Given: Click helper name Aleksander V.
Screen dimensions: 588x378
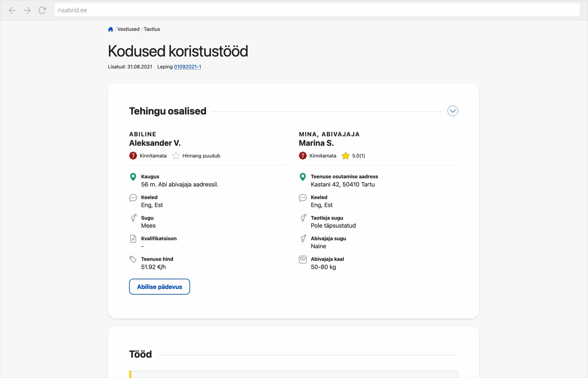Looking at the screenshot, I should 155,143.
